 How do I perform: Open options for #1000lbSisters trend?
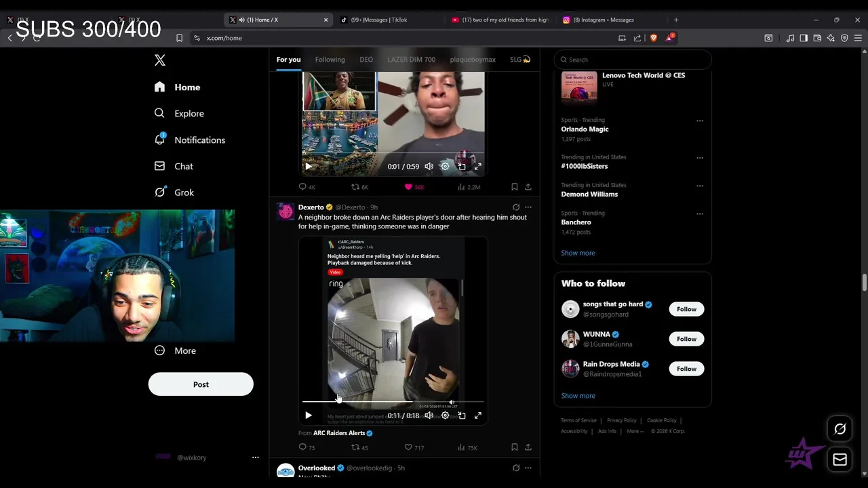[700, 158]
